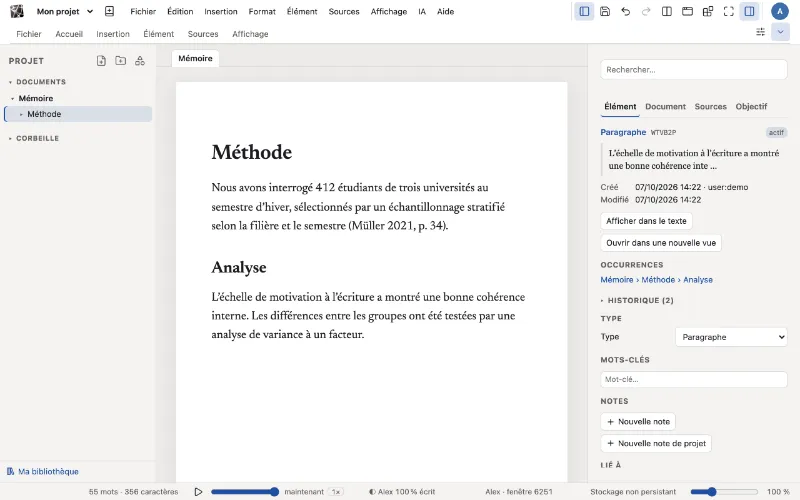800x500 pixels.
Task: Click the fullscreen icon
Action: (x=729, y=11)
